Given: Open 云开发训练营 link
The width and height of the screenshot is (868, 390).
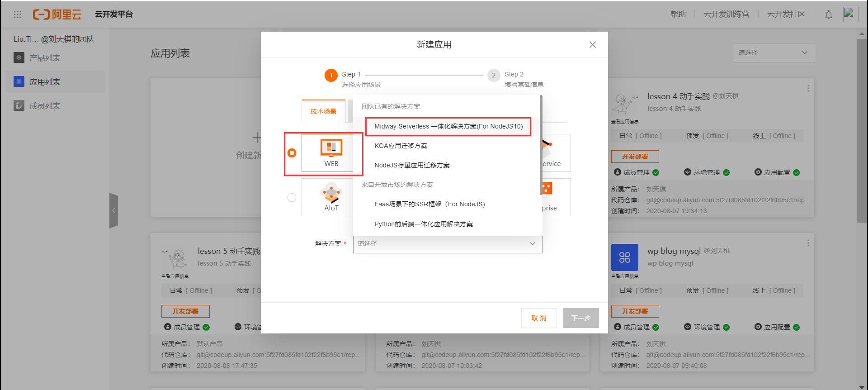Looking at the screenshot, I should pyautogui.click(x=726, y=14).
